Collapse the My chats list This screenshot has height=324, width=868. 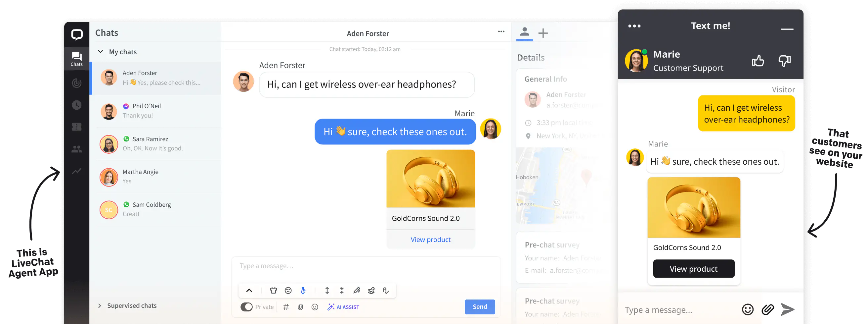click(101, 52)
